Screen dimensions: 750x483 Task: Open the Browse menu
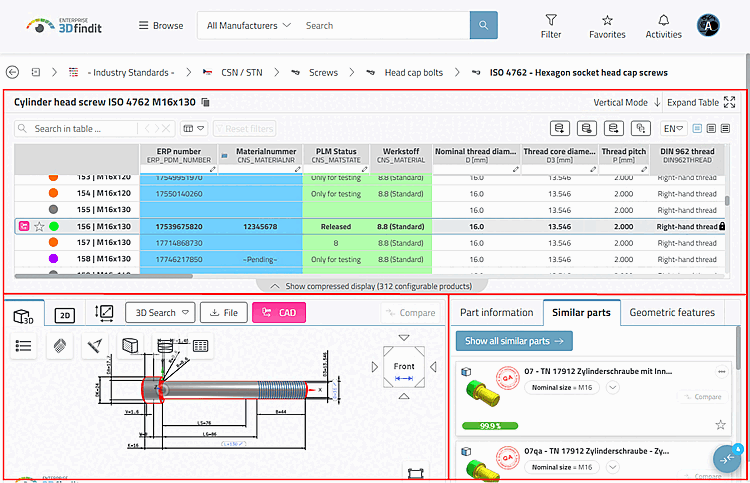161,25
